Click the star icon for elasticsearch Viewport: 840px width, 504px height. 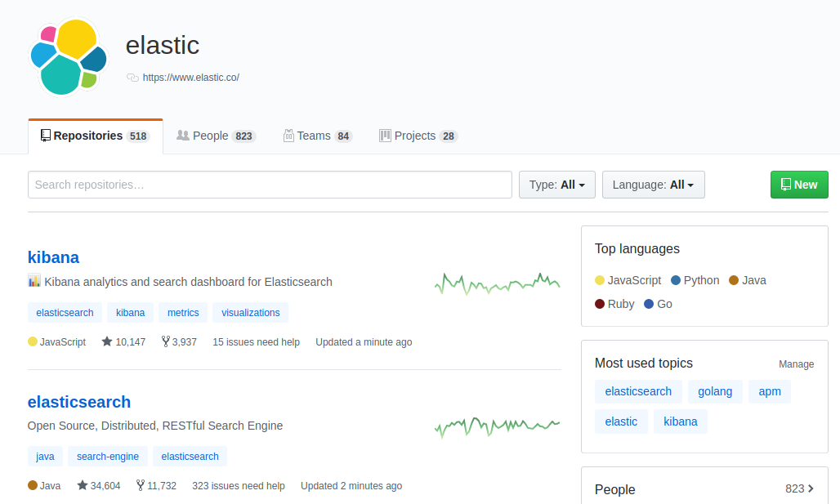(82, 485)
